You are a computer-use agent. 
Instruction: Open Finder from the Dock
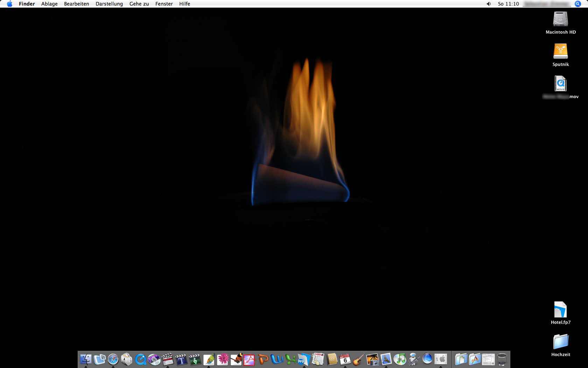pos(86,359)
